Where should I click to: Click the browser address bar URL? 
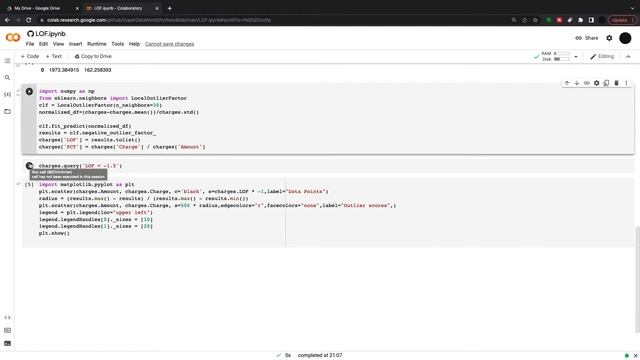159,20
